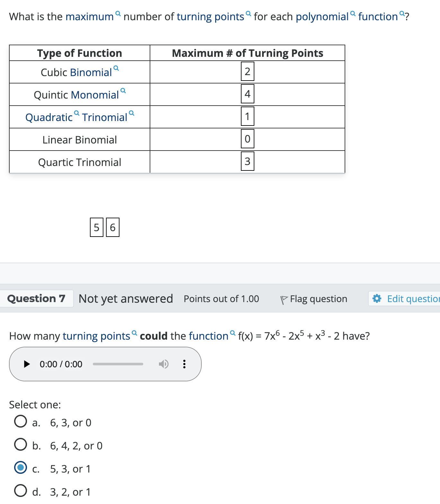Image resolution: width=440 pixels, height=504 pixels.
Task: Select option a: 6, 3, or 0
Action: 21,421
